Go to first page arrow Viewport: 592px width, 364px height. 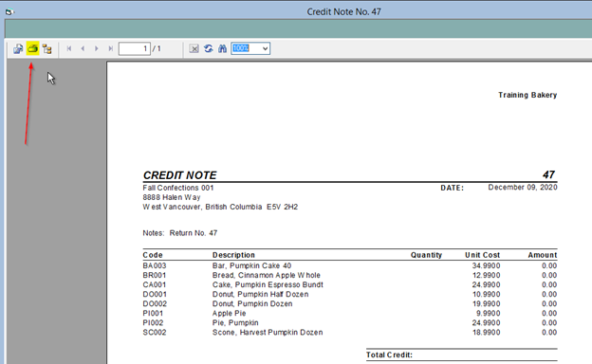69,48
